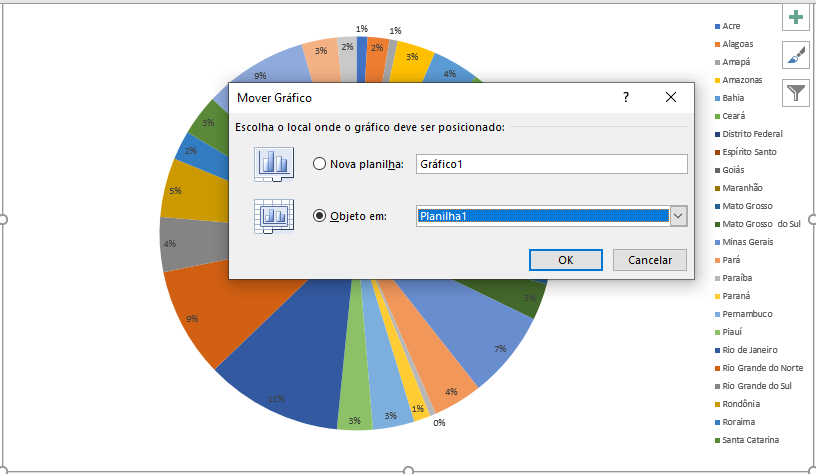Image resolution: width=816 pixels, height=474 pixels.
Task: Click the Planilha1 combo box field
Action: (541, 216)
